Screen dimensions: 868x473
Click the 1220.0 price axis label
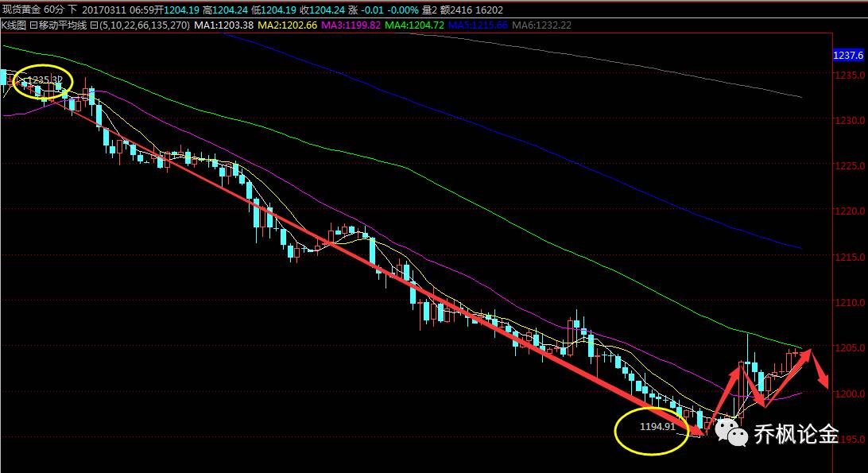851,211
